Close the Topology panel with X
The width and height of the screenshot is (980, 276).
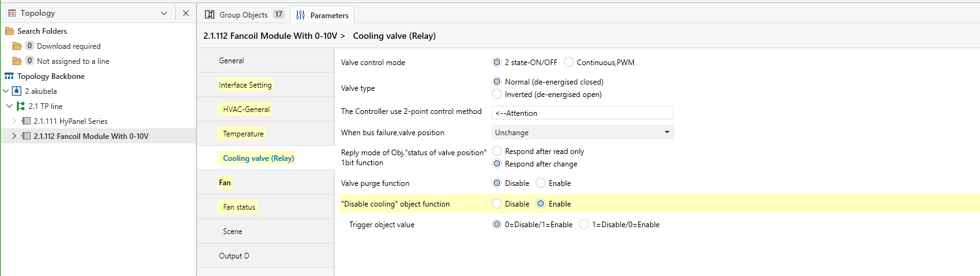(186, 13)
